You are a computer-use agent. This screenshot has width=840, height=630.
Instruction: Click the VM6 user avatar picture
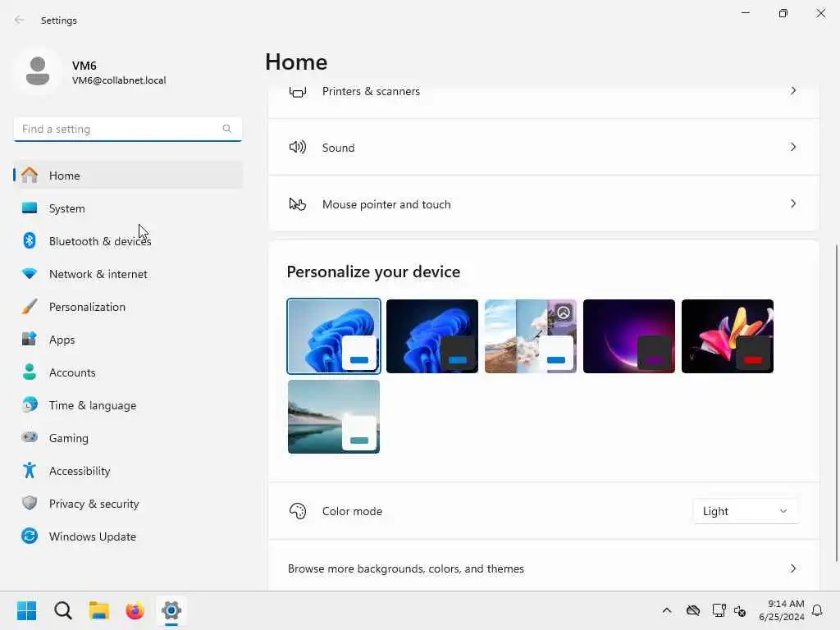(38, 71)
